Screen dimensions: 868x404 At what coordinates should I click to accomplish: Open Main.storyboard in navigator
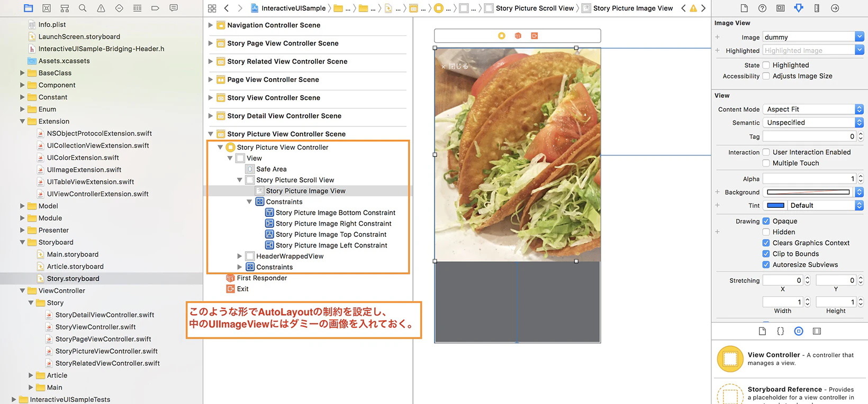pyautogui.click(x=73, y=254)
